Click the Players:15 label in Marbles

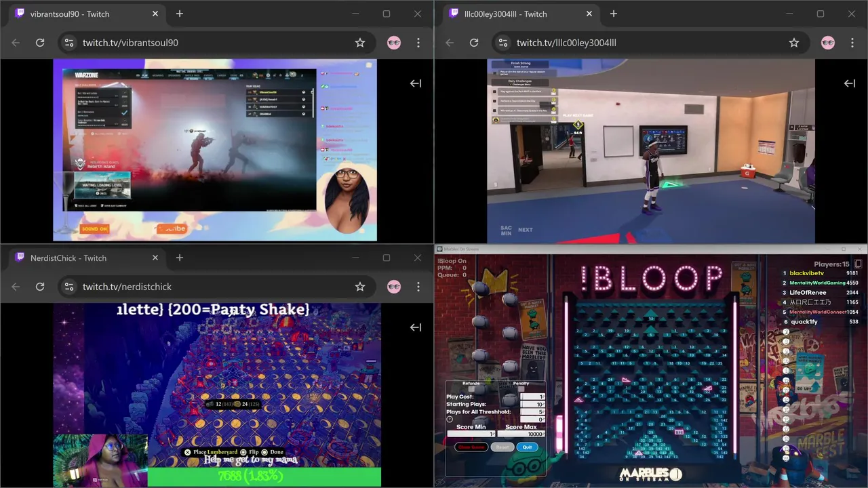[x=831, y=264]
